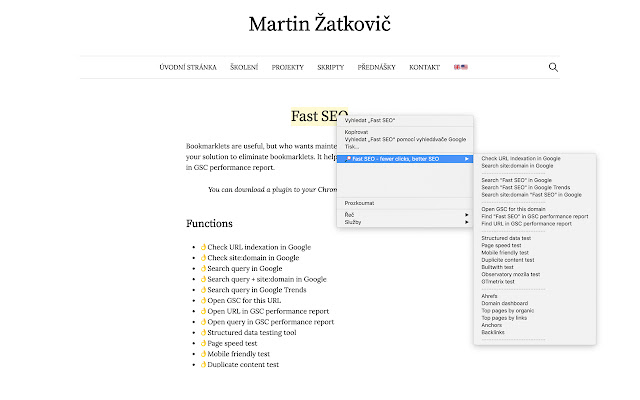The height and width of the screenshot is (400, 640).
Task: Click "Check URL indexation in Google" list item
Action: tap(259, 247)
